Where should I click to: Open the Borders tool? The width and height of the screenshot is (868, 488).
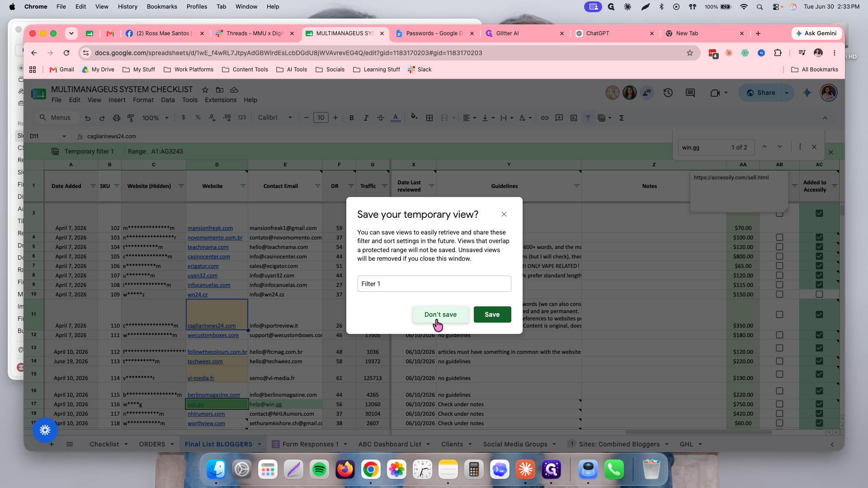(429, 118)
